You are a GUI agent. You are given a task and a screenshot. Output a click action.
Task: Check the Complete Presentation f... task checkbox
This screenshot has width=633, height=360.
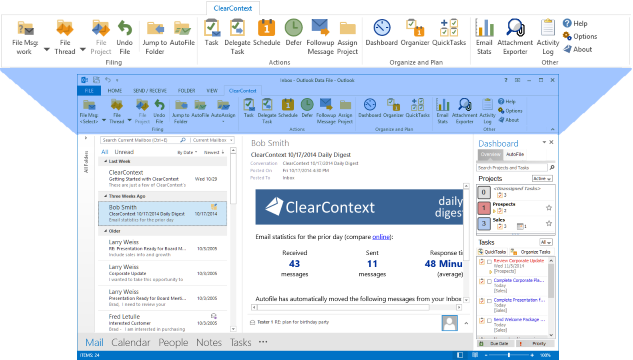point(489,301)
